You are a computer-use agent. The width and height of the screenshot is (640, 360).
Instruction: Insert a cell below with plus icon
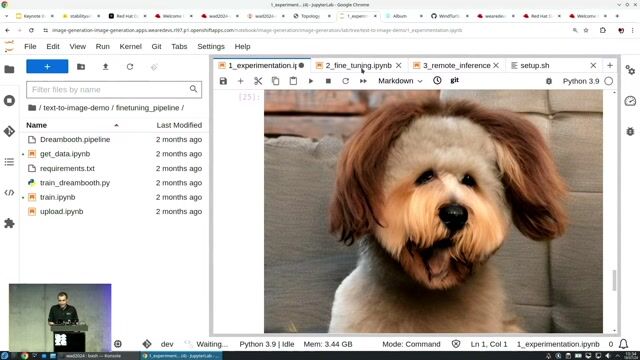click(240, 81)
